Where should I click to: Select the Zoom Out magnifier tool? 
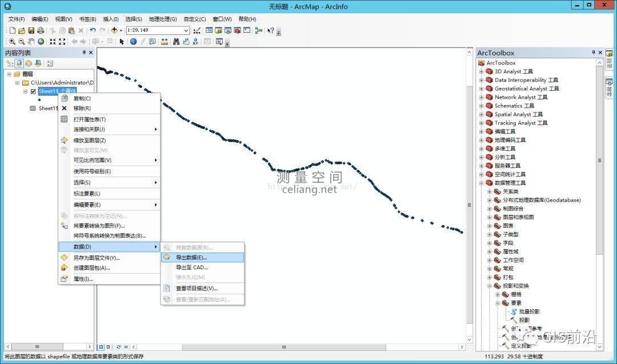click(21, 41)
